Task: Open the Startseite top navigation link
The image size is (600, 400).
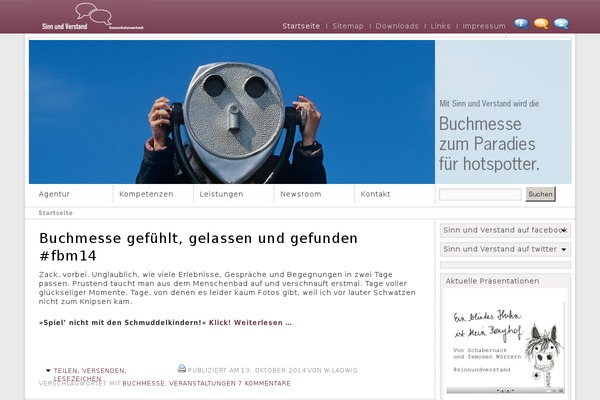Action: pyautogui.click(x=301, y=26)
